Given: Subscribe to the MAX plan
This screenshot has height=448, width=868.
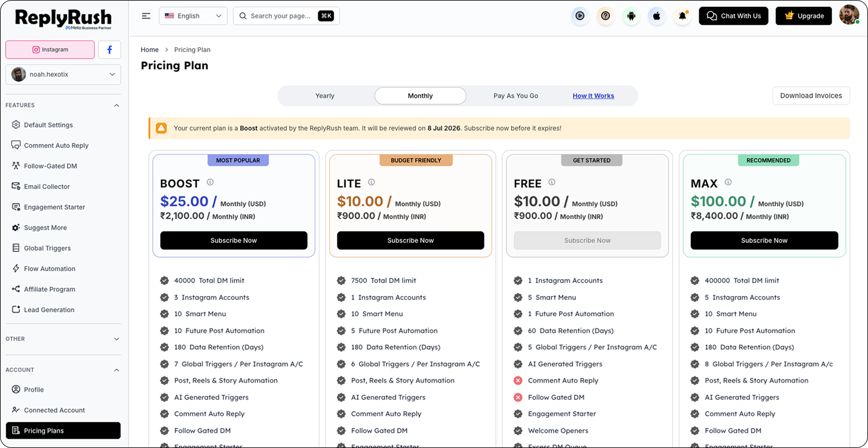Looking at the screenshot, I should click(x=764, y=240).
